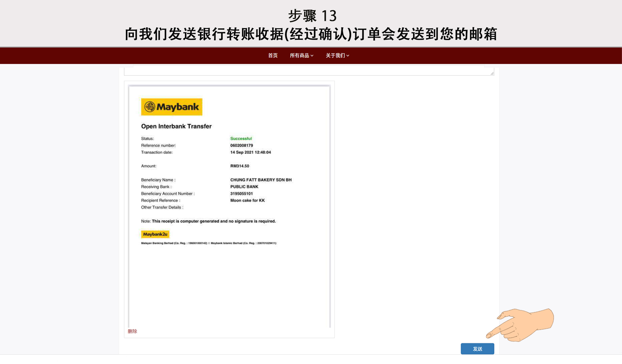622x364 pixels.
Task: Click the textarea resize handle corner
Action: coord(492,73)
